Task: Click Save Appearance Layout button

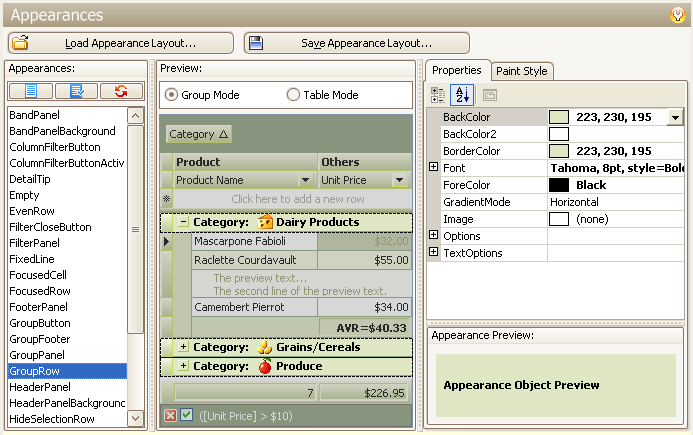Action: (x=357, y=43)
